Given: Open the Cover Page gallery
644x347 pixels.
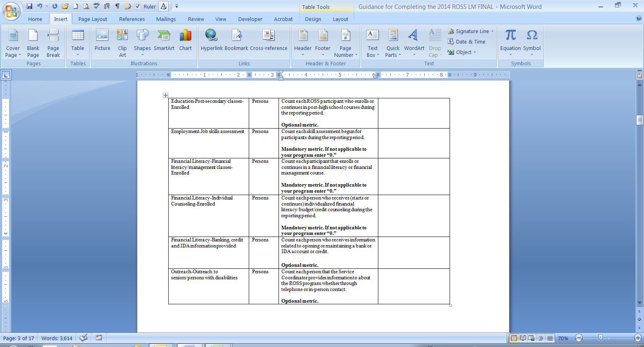Looking at the screenshot, I should coord(13,43).
